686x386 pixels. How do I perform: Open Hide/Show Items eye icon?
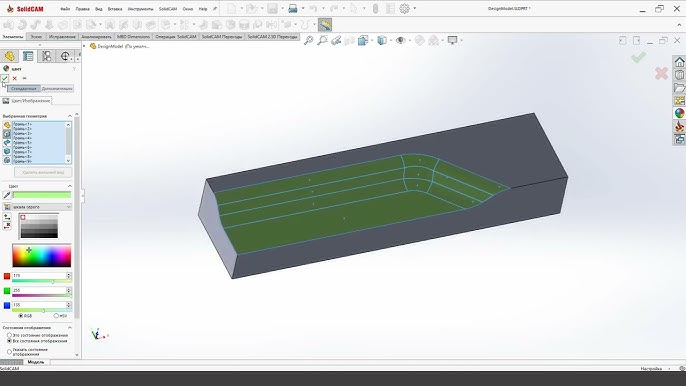[x=400, y=41]
